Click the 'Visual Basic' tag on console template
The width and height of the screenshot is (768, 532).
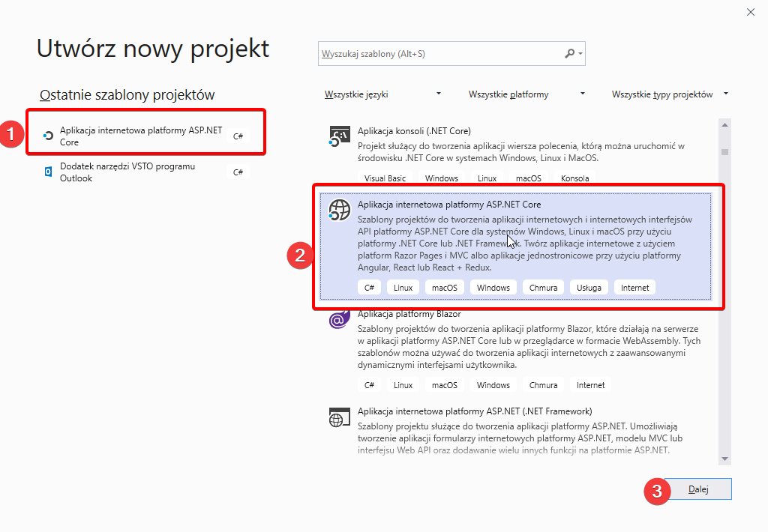click(x=385, y=178)
